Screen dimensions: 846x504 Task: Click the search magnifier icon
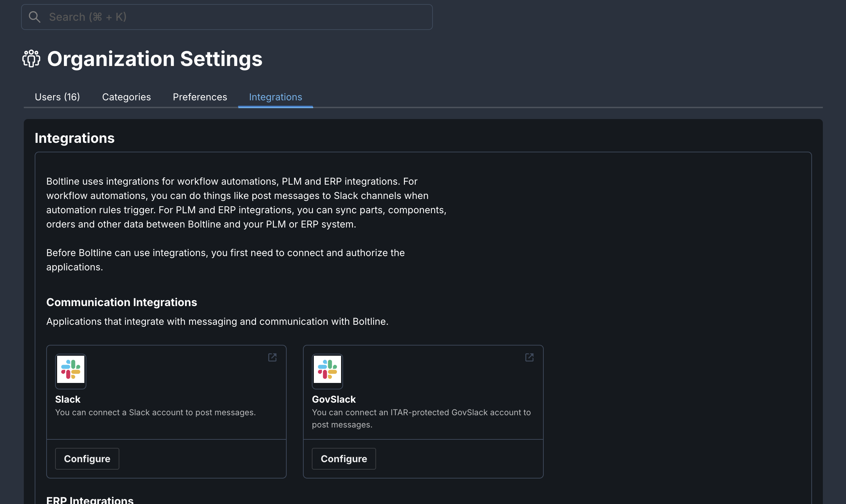tap(34, 16)
